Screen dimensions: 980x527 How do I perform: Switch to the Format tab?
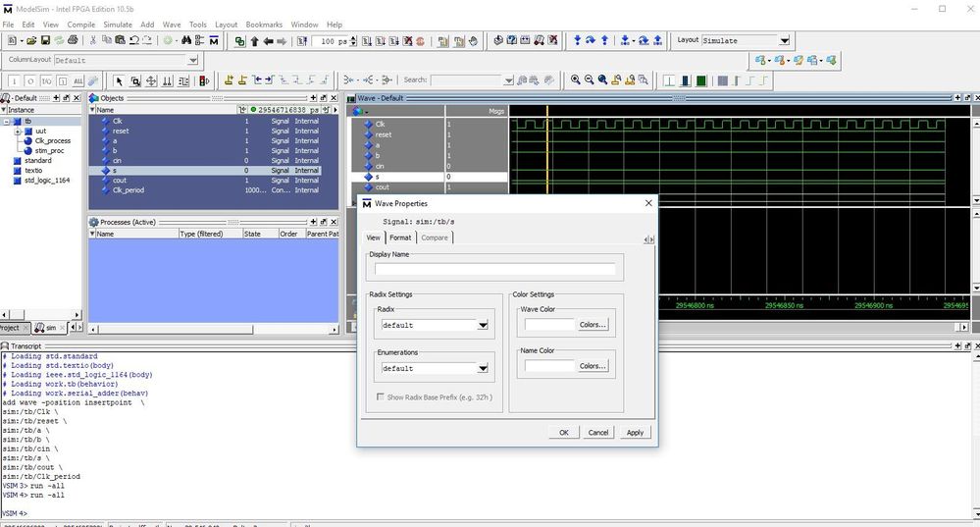pos(400,237)
